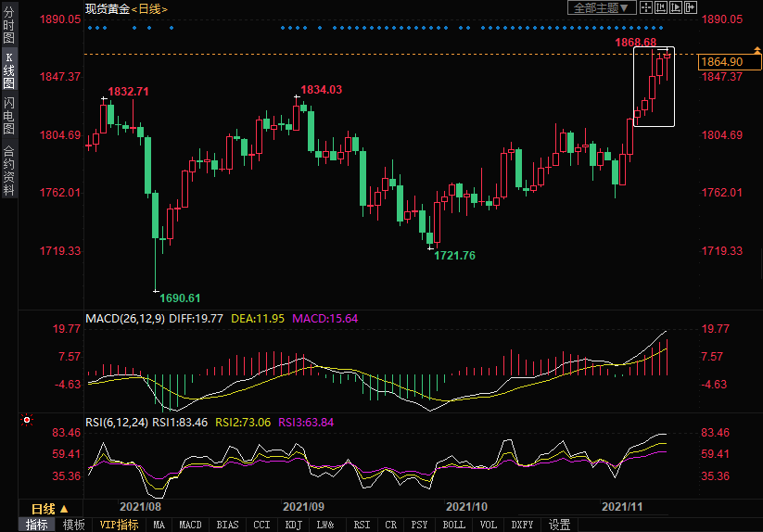The width and height of the screenshot is (763, 532).
Task: Click the small red circle icon beside RSI panel
Action: pyautogui.click(x=27, y=420)
